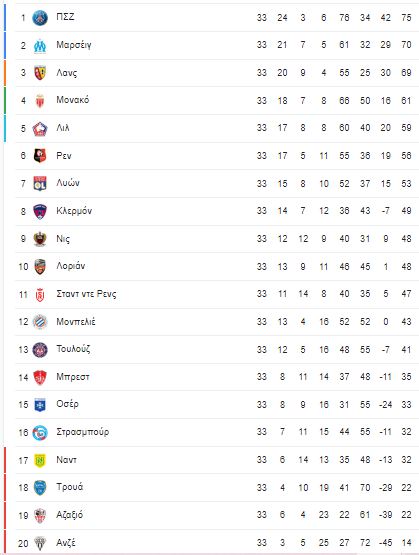Select the Αζαξιό team row name
The width and height of the screenshot is (419, 555).
70,515
